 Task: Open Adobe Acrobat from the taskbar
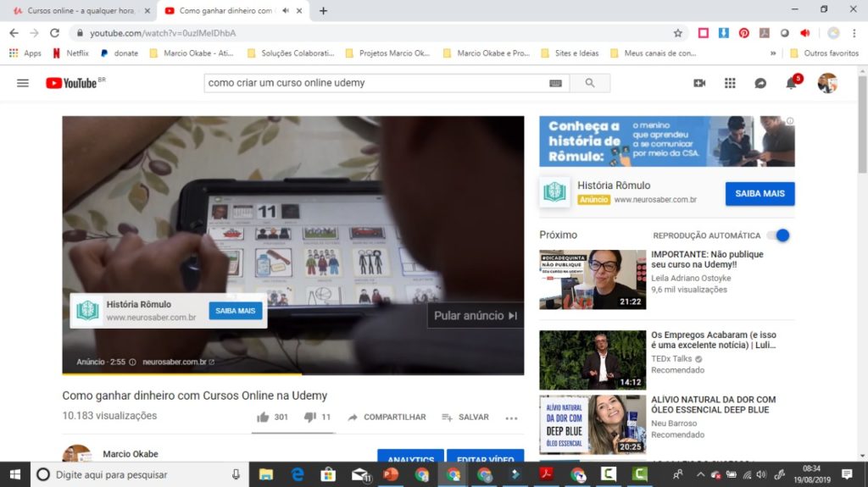point(547,475)
